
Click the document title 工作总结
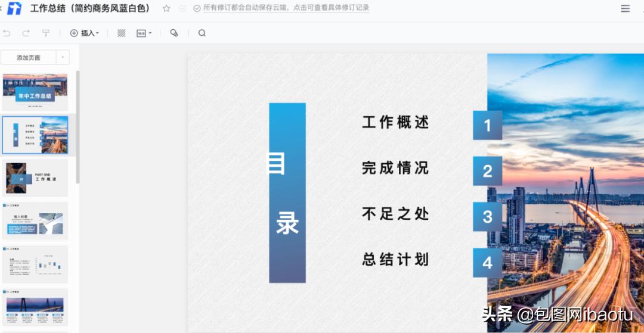tap(91, 8)
